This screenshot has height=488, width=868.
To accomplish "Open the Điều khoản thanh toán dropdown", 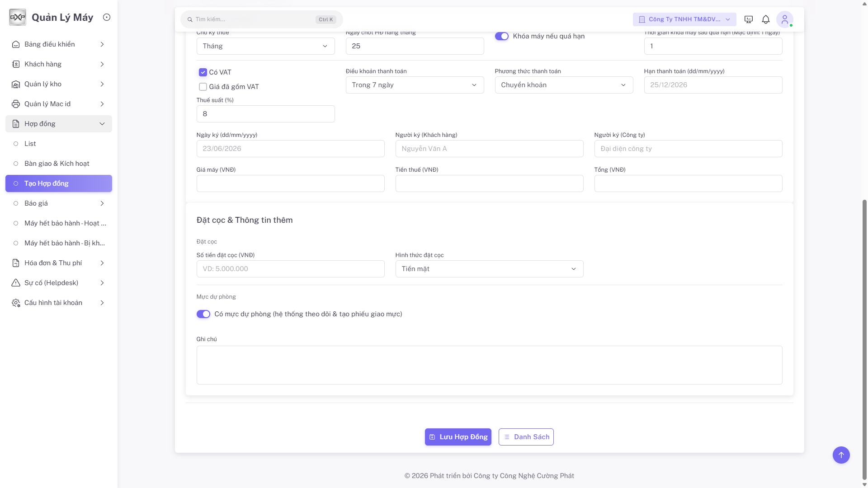I will [415, 85].
